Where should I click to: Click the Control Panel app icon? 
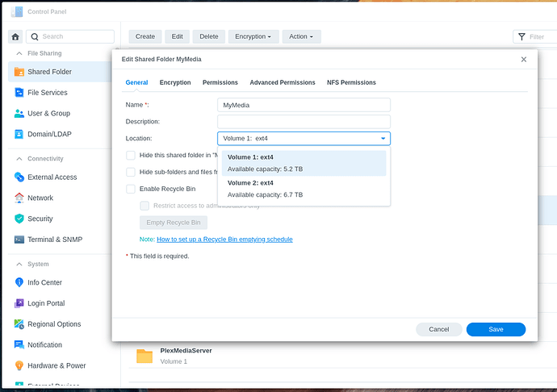17,12
